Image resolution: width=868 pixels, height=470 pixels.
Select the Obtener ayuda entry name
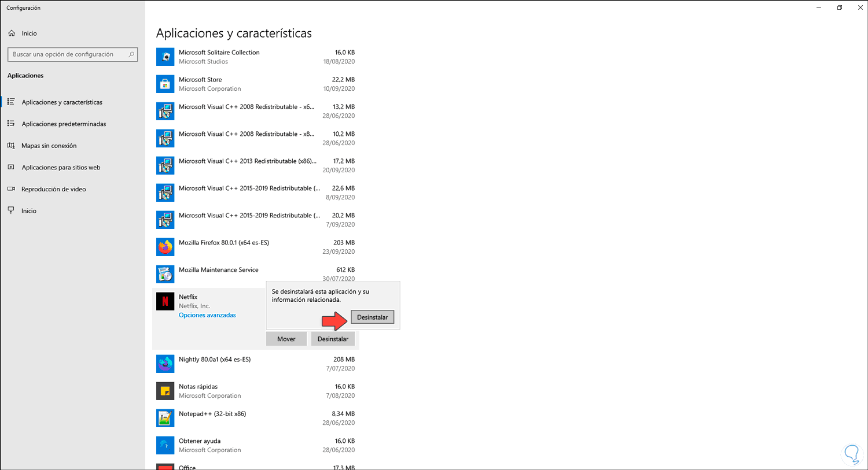tap(200, 441)
